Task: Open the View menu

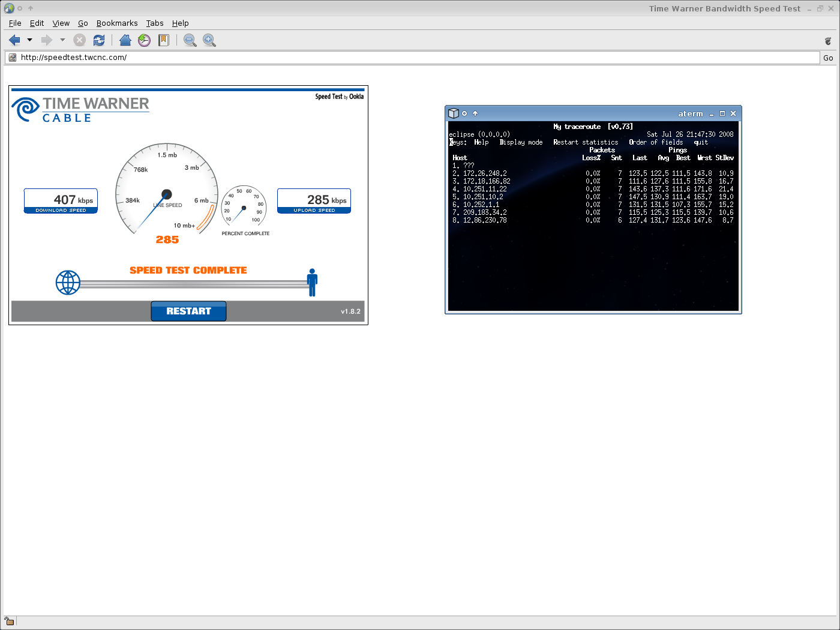Action: point(61,23)
